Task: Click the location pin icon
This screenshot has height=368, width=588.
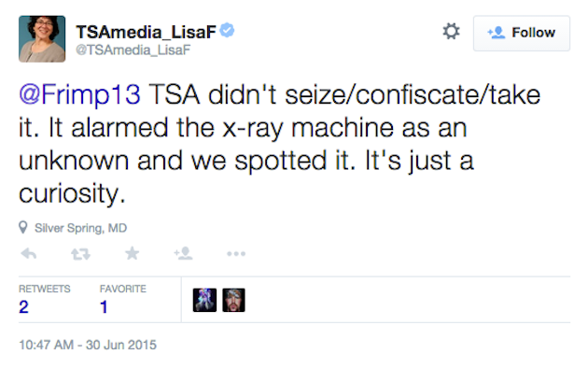Action: tap(23, 227)
